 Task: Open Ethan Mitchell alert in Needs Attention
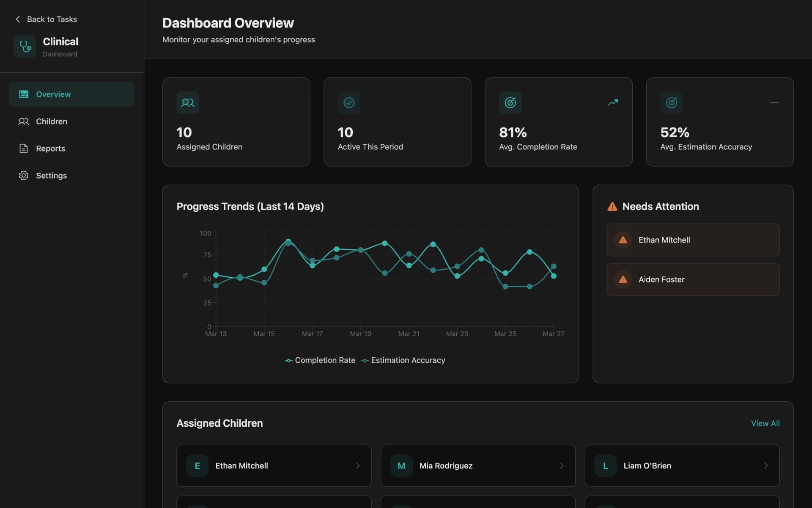tap(693, 240)
